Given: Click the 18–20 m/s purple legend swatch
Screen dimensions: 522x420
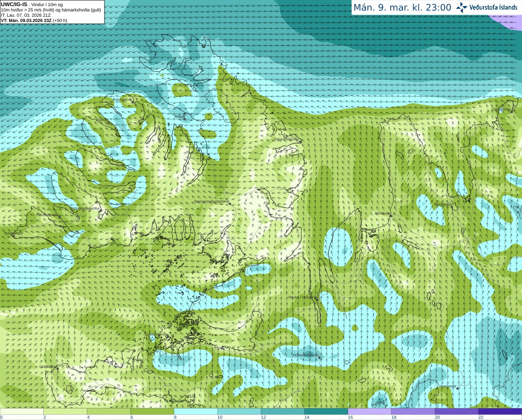Looking at the screenshot, I should click(x=413, y=411).
